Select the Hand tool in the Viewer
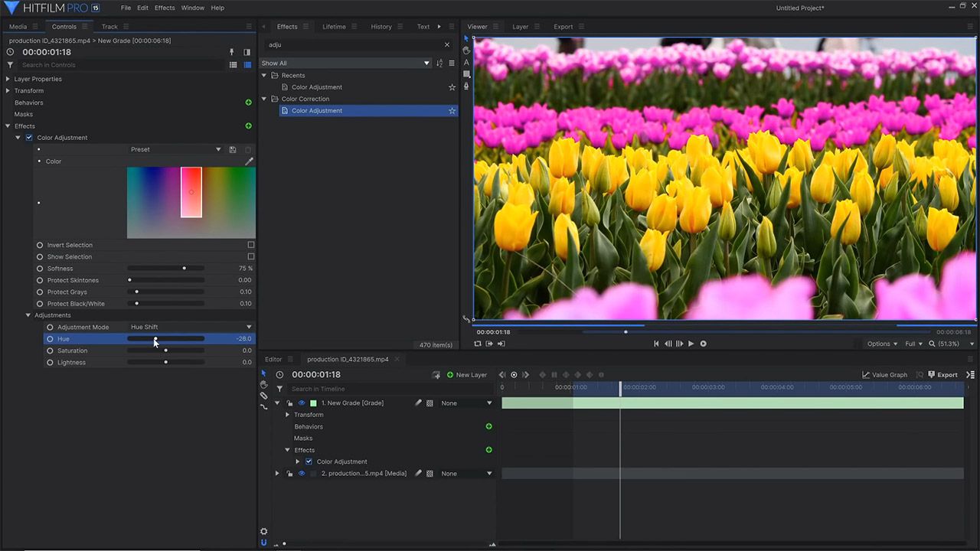The image size is (980, 551). (x=466, y=51)
